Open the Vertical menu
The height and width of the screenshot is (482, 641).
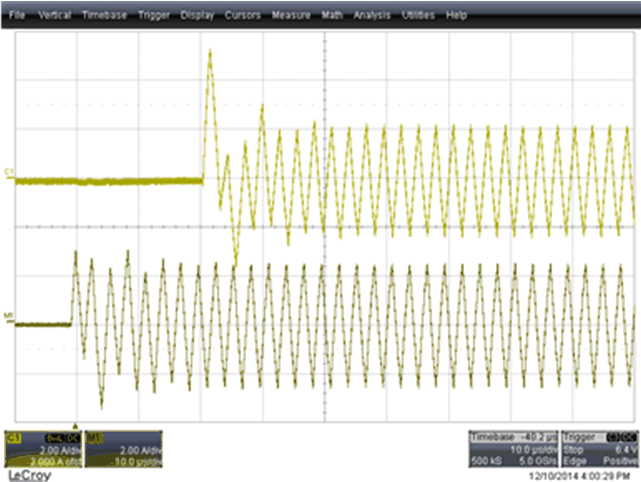tap(54, 17)
